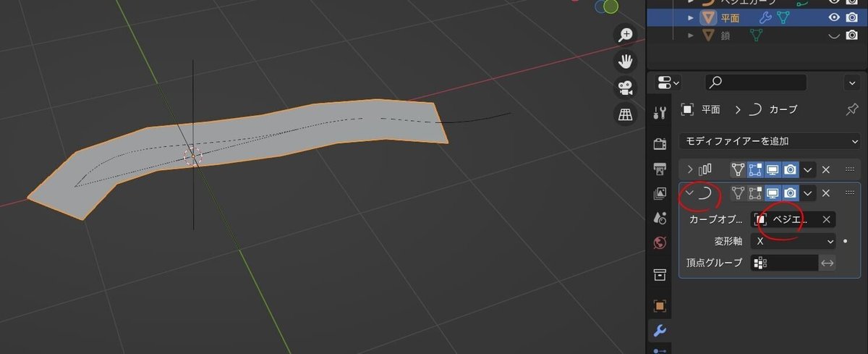The width and height of the screenshot is (868, 354).
Task: Toggle cage display on the array modifier
Action: 739,169
